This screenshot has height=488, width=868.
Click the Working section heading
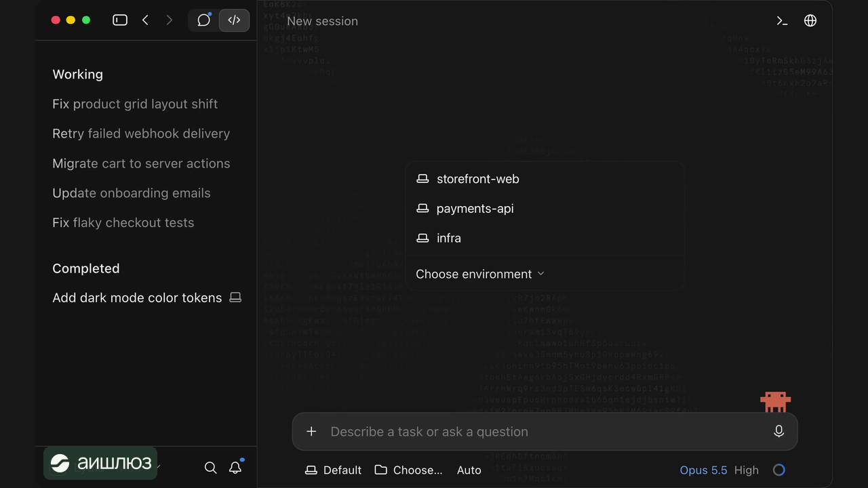click(x=78, y=75)
